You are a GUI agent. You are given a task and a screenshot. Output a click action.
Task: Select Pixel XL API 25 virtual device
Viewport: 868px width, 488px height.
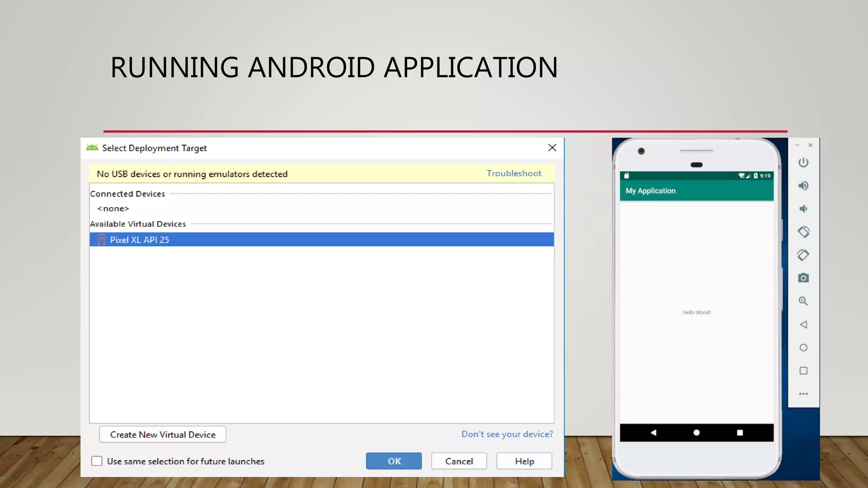point(322,239)
